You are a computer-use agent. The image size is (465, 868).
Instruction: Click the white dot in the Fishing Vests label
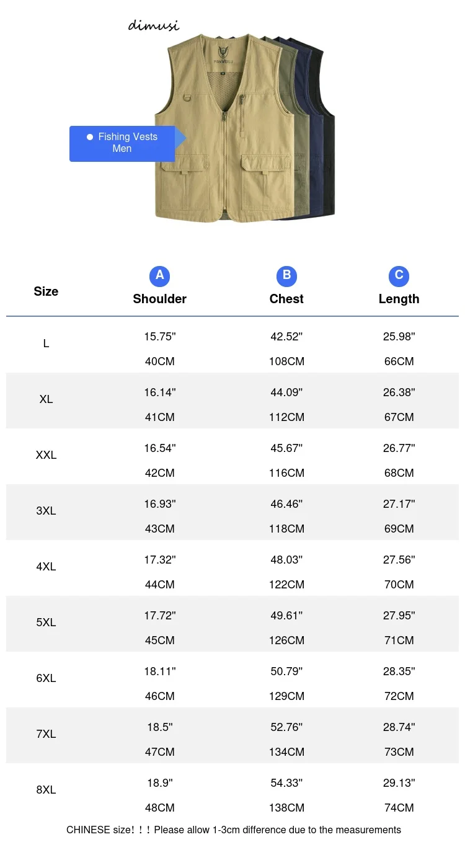click(90, 136)
